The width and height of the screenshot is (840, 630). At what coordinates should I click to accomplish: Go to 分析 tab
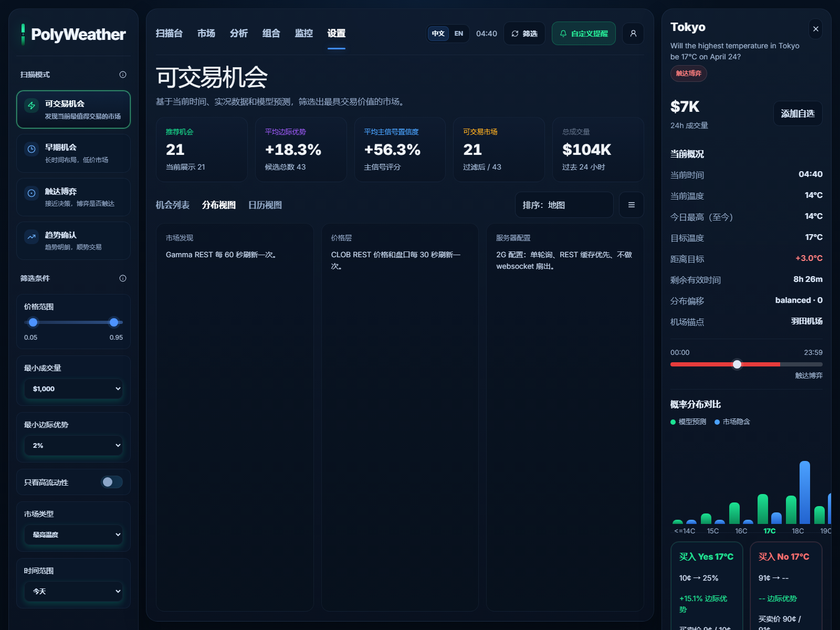239,34
